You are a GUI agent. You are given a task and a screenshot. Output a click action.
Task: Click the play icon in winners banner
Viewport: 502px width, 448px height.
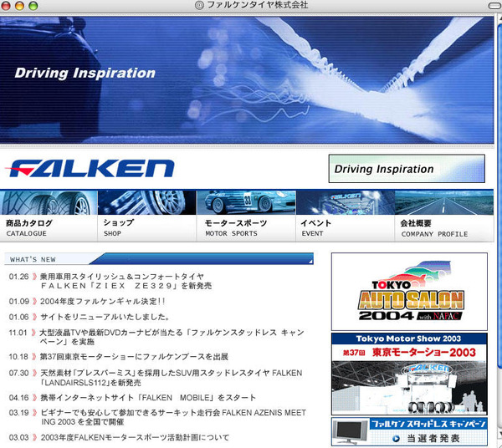396,439
